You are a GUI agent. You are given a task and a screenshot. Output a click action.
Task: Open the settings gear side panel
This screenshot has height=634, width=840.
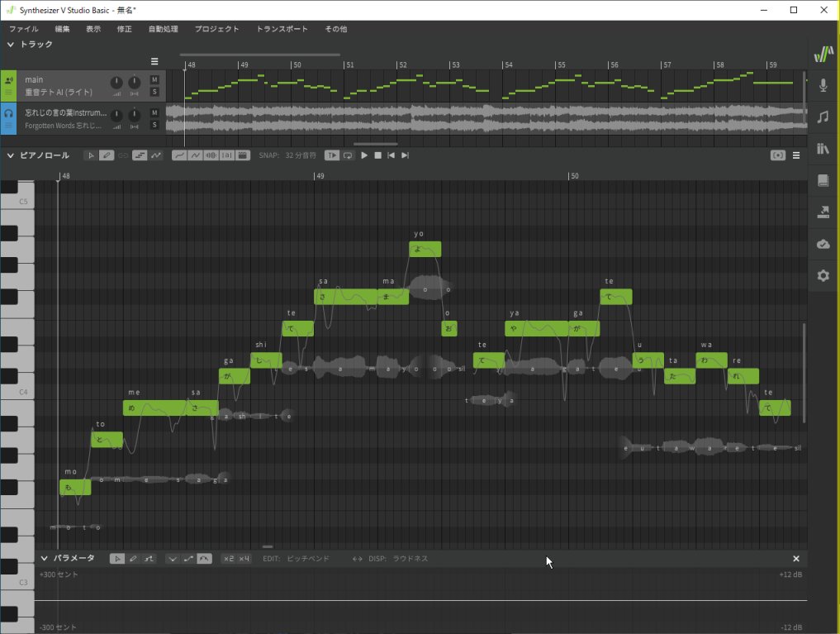(823, 275)
